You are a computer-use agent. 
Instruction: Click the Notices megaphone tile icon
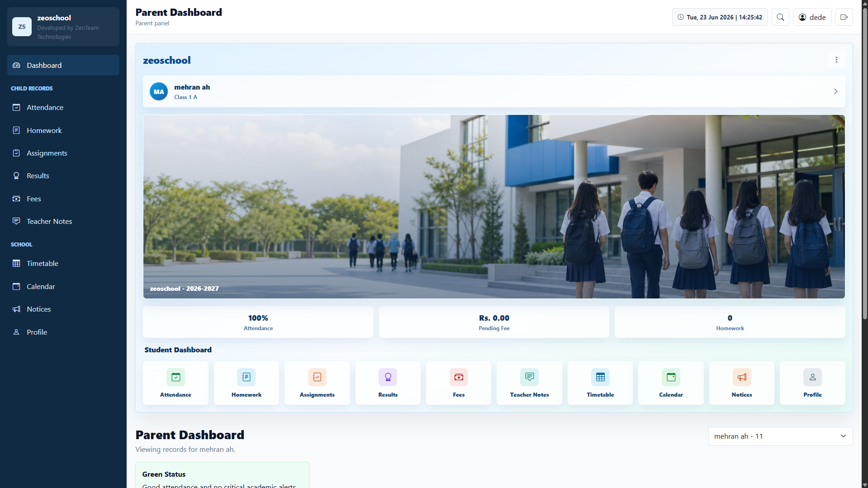tap(742, 377)
